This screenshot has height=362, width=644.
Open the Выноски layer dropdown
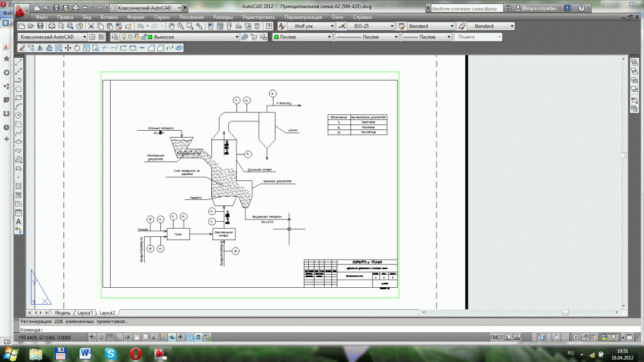[x=179, y=37]
